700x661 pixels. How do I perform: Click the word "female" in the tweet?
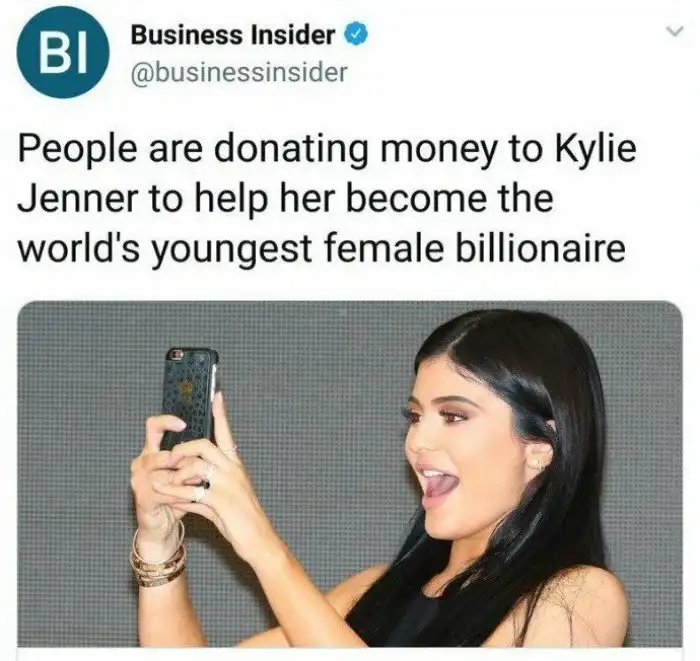coord(383,247)
